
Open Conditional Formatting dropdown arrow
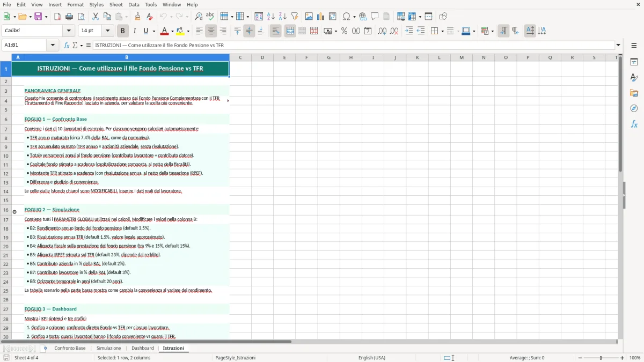492,31
